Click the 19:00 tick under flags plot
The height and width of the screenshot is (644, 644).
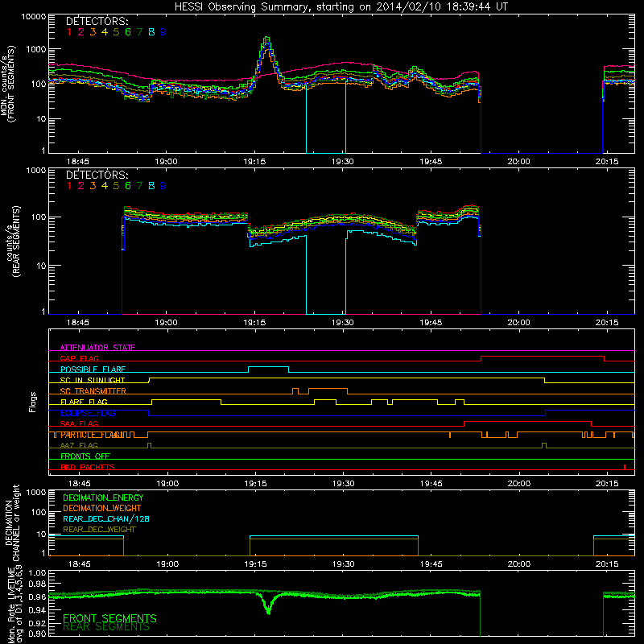point(167,484)
